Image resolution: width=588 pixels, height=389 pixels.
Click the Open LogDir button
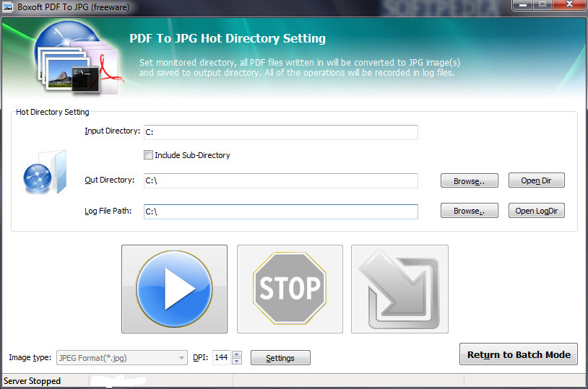[x=536, y=211]
